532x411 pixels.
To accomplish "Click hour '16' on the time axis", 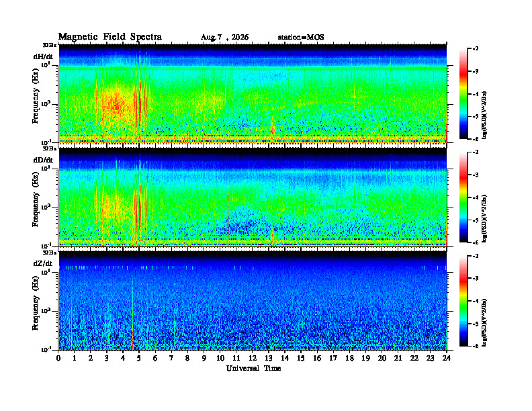I will (x=317, y=358).
